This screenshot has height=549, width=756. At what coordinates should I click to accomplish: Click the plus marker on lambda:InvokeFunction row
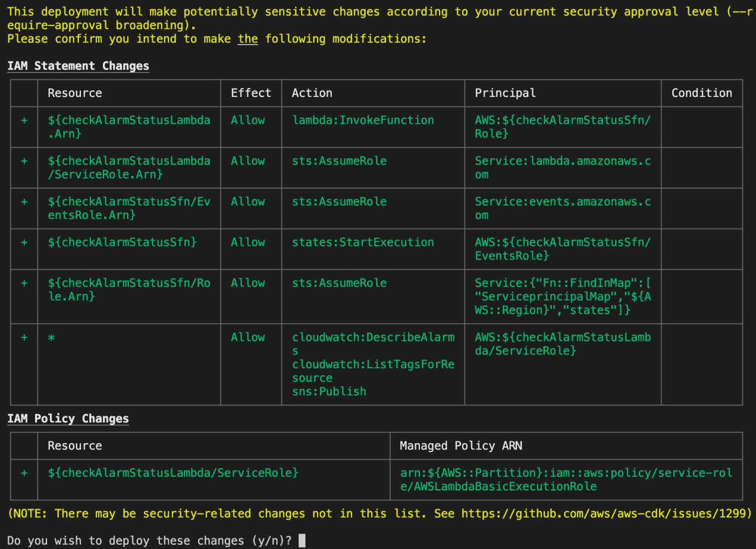click(x=24, y=120)
